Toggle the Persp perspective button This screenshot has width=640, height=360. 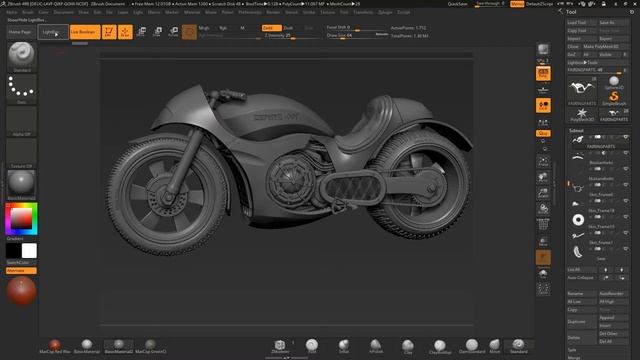[543, 73]
